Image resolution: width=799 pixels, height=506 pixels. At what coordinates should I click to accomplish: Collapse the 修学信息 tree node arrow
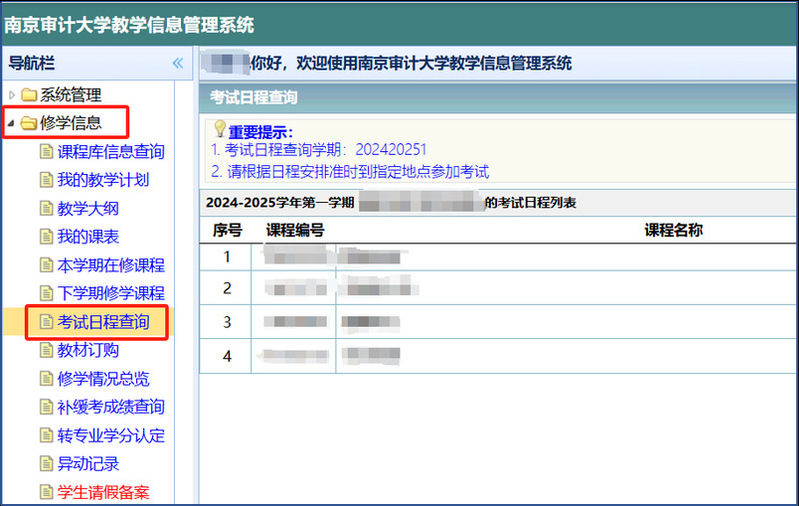click(11, 124)
